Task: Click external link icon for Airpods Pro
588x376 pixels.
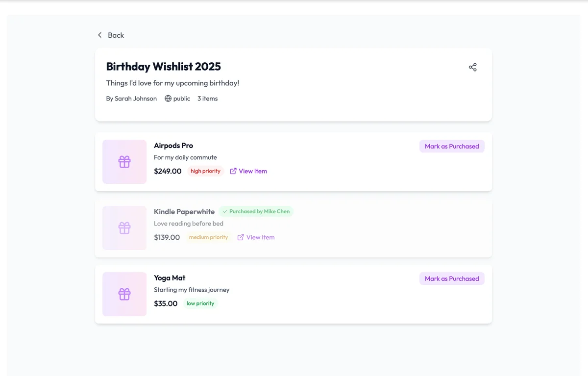Action: pos(233,171)
